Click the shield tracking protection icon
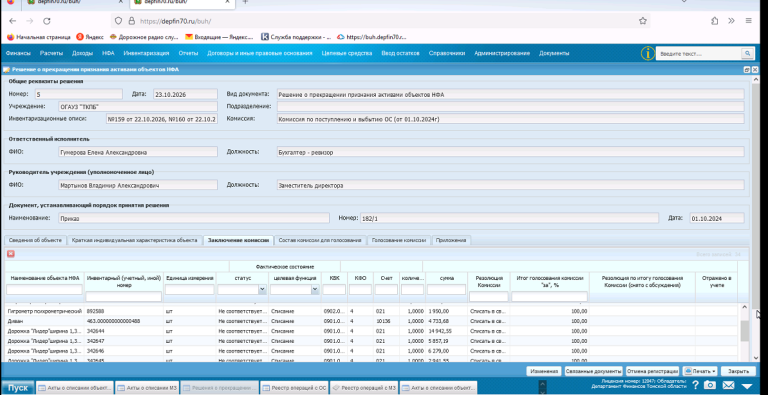This screenshot has width=768, height=395. pyautogui.click(x=118, y=21)
